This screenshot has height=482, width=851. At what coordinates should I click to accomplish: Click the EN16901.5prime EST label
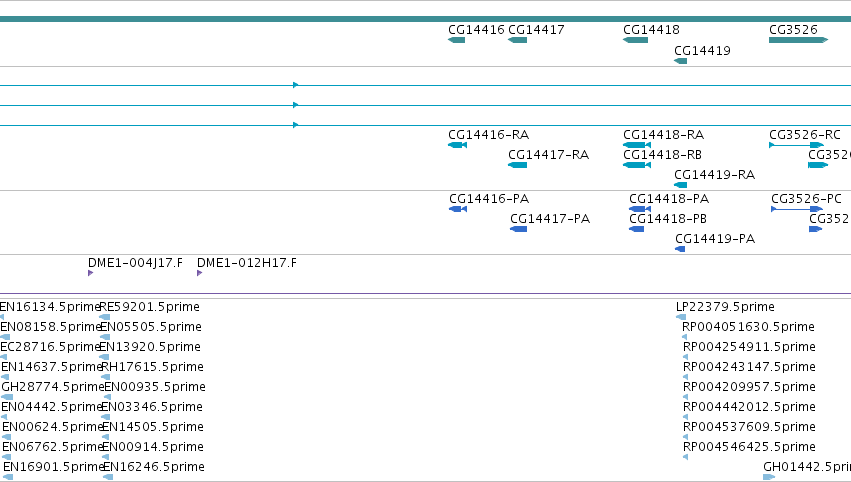pos(54,467)
